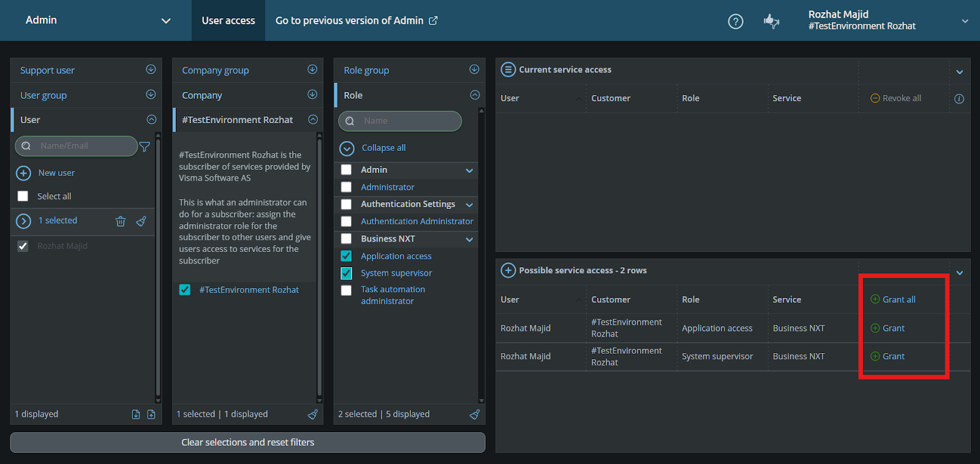Grant System supervisor to Rozhat Majid
This screenshot has height=464, width=980.
tap(888, 357)
